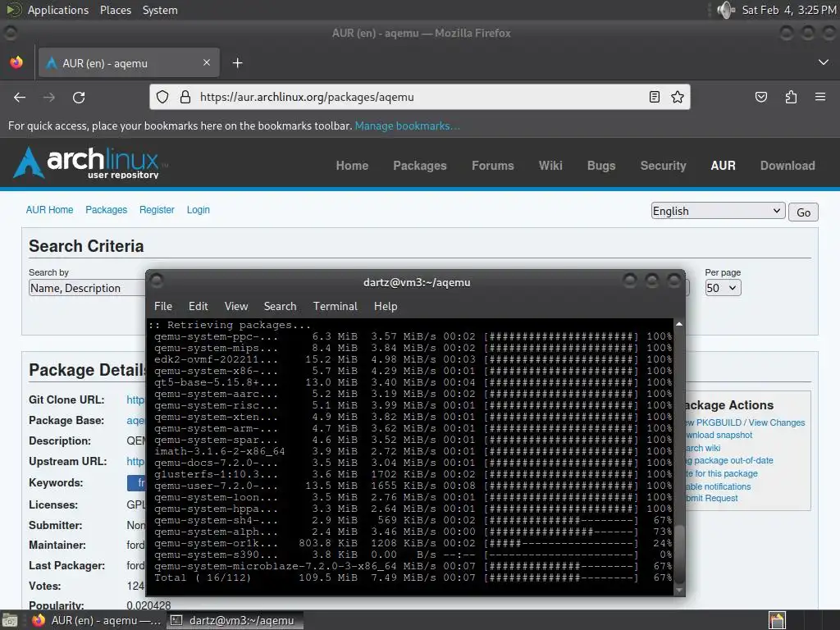Open terminal Search menu

click(280, 306)
